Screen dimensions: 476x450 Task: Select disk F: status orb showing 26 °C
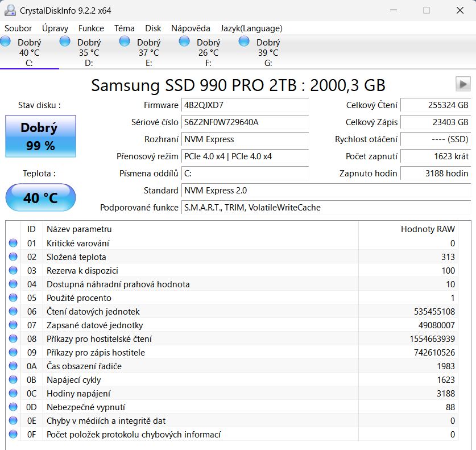(184, 42)
